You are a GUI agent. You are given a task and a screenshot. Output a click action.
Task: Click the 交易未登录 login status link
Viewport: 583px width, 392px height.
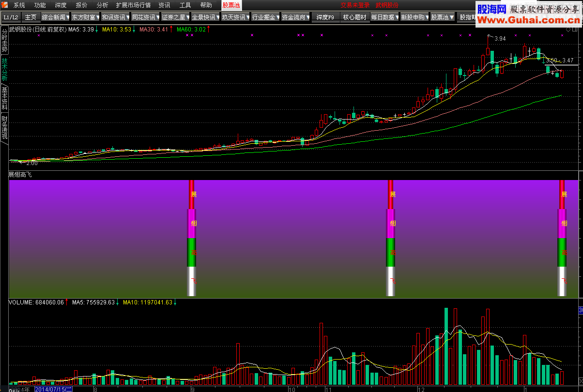pyautogui.click(x=355, y=5)
